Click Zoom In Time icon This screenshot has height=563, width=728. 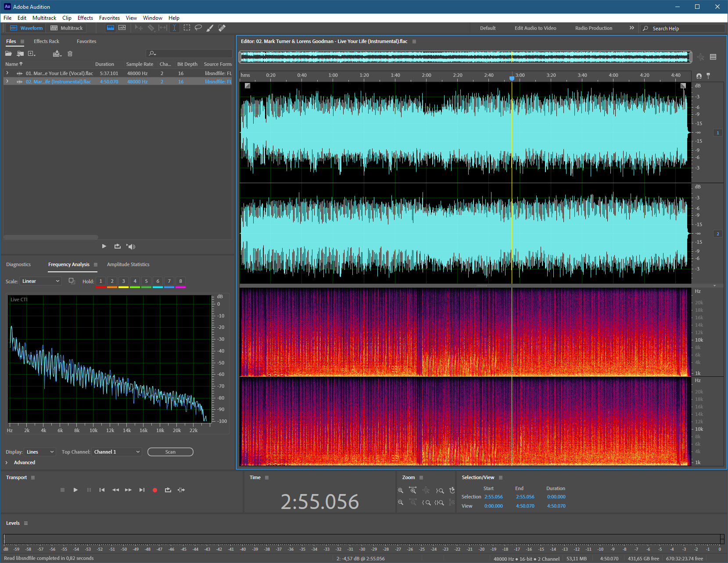pos(412,491)
